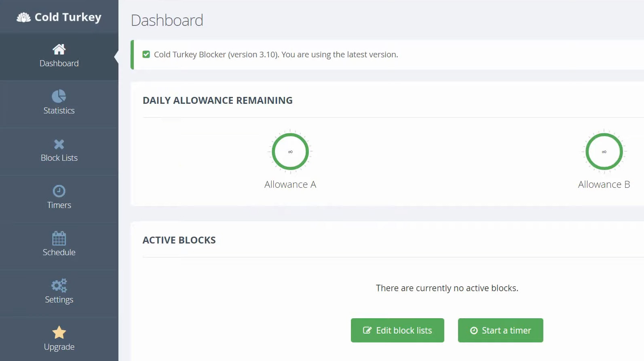Click the green version checkmark icon

(x=146, y=54)
